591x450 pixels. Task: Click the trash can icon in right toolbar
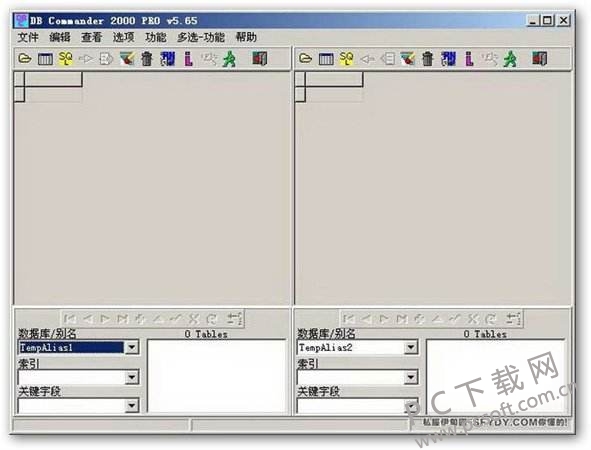pyautogui.click(x=427, y=59)
